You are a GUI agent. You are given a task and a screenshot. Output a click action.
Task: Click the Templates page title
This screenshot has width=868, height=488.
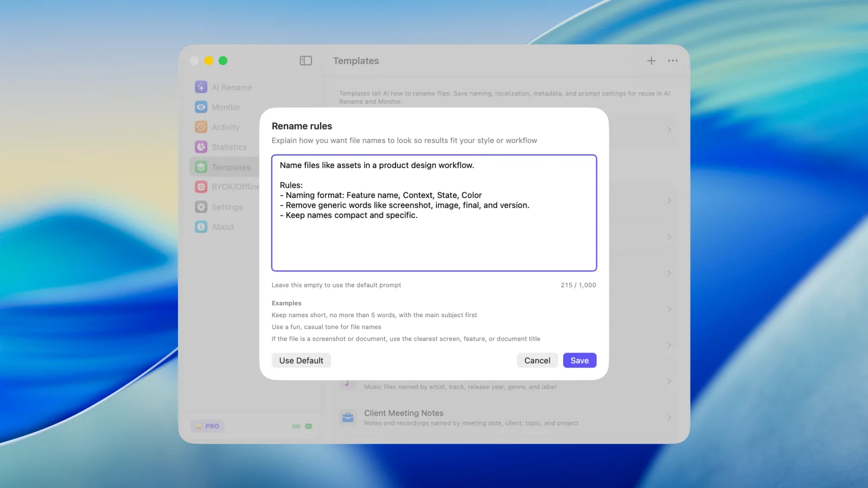point(356,61)
